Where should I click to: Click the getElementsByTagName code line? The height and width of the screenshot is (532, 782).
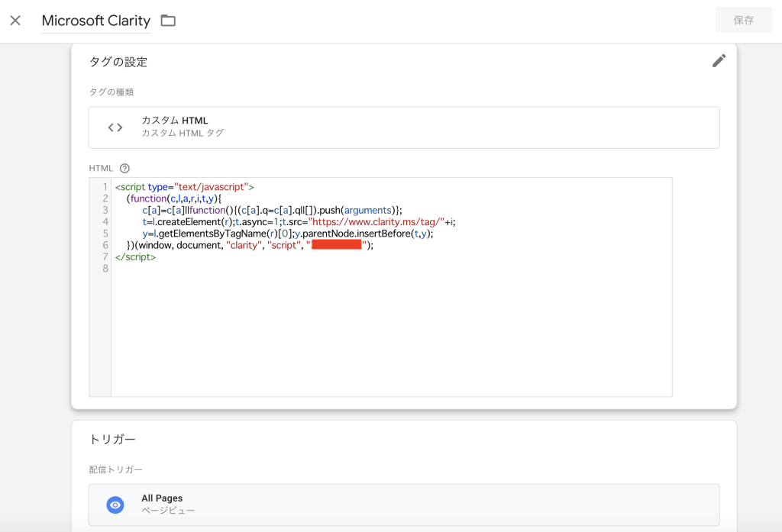(x=288, y=234)
